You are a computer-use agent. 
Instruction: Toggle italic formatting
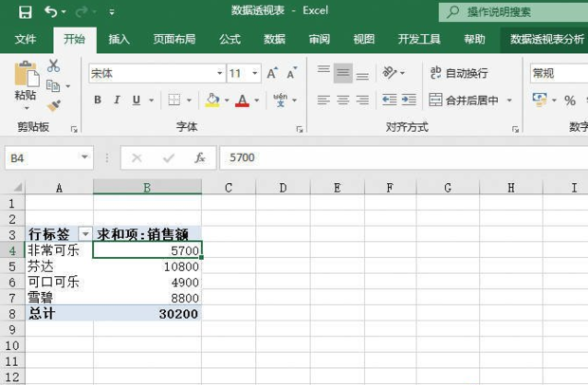coord(117,100)
